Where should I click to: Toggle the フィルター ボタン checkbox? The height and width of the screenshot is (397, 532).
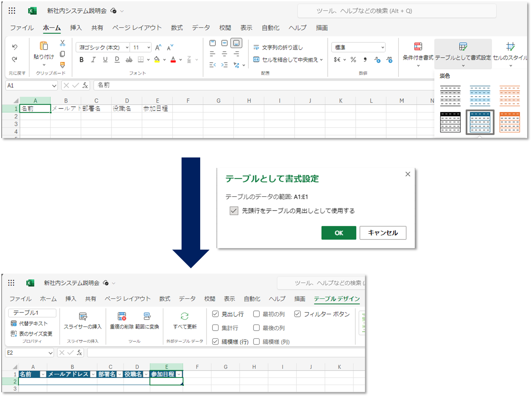(x=298, y=314)
